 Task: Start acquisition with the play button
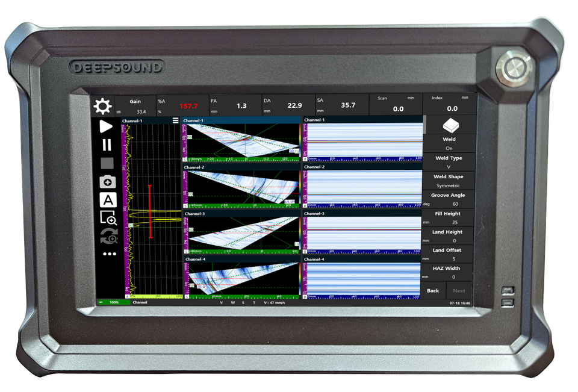tap(106, 126)
